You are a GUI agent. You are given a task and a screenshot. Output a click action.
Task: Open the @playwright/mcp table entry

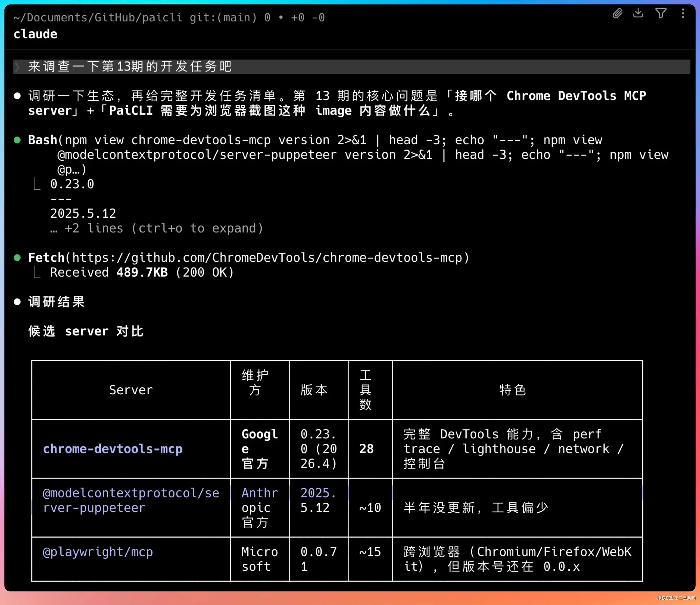click(98, 552)
